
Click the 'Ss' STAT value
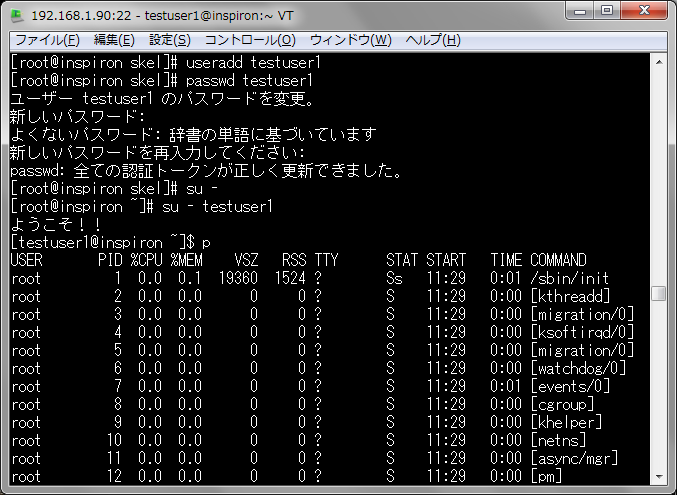pos(394,279)
